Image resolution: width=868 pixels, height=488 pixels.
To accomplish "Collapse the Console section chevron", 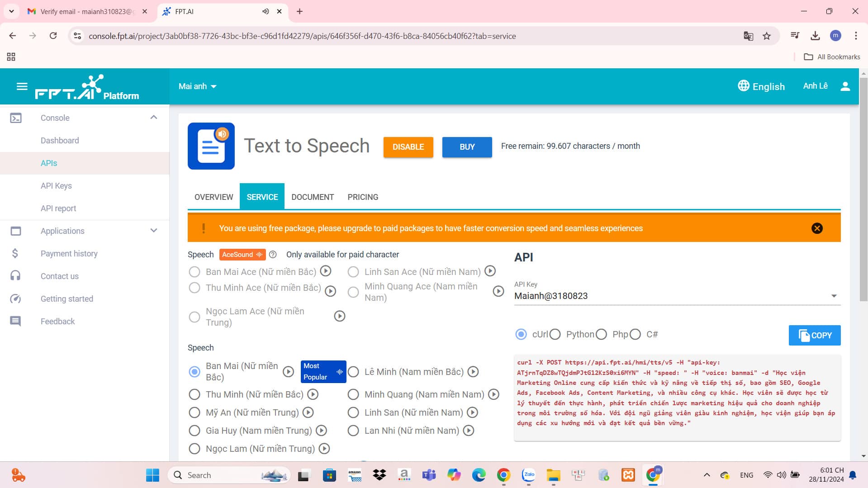I will point(154,118).
